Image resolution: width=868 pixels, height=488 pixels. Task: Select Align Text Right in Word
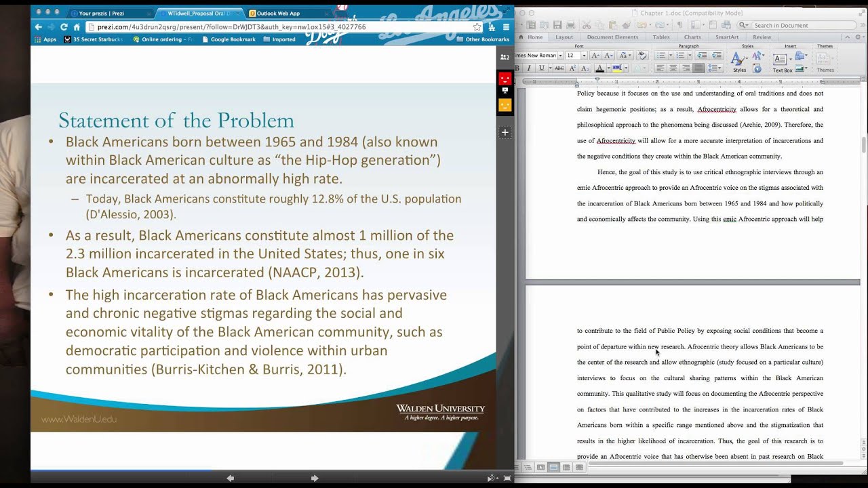pyautogui.click(x=686, y=68)
